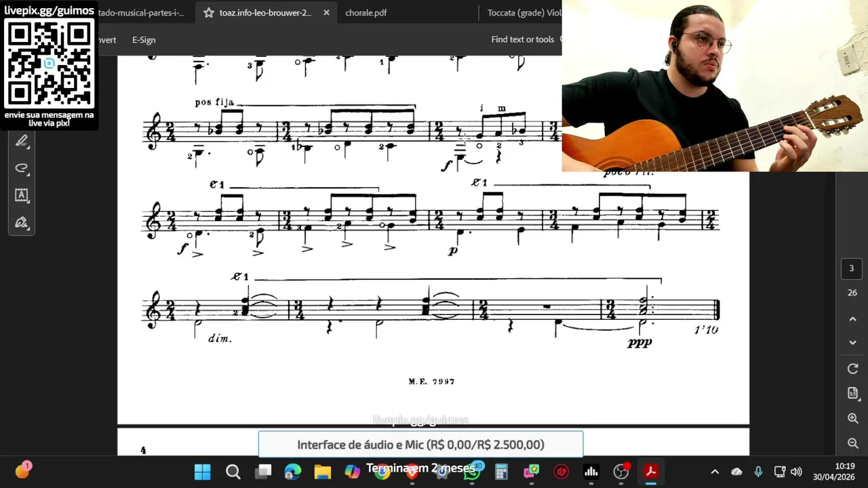
Task: Open File Explorer from taskbar
Action: click(323, 472)
